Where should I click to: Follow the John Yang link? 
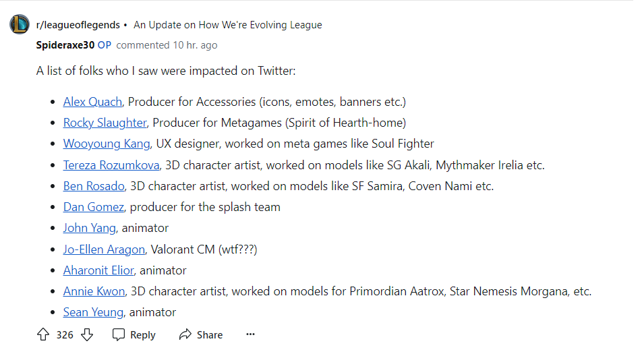click(90, 228)
